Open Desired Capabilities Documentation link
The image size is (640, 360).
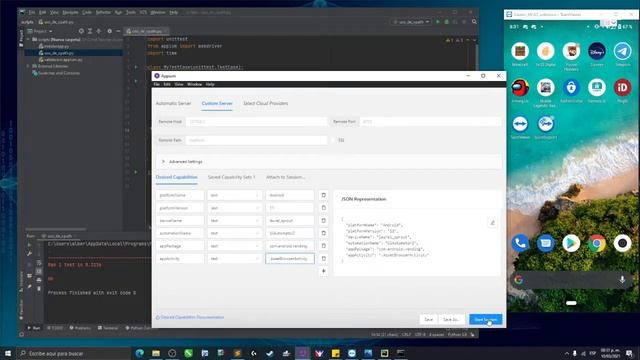[x=190, y=317]
